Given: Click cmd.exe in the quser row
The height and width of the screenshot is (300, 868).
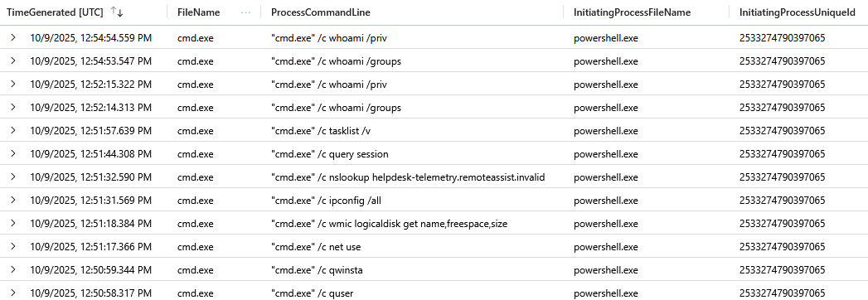Looking at the screenshot, I should coord(195,293).
